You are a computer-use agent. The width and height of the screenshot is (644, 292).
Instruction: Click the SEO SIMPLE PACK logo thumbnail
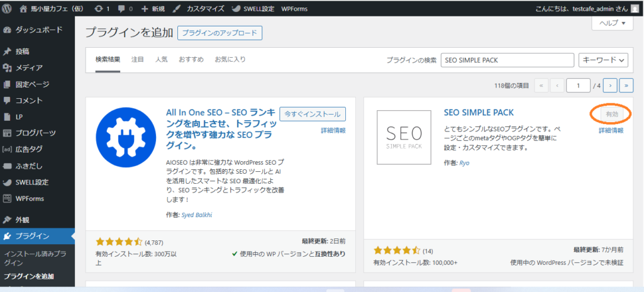point(404,137)
